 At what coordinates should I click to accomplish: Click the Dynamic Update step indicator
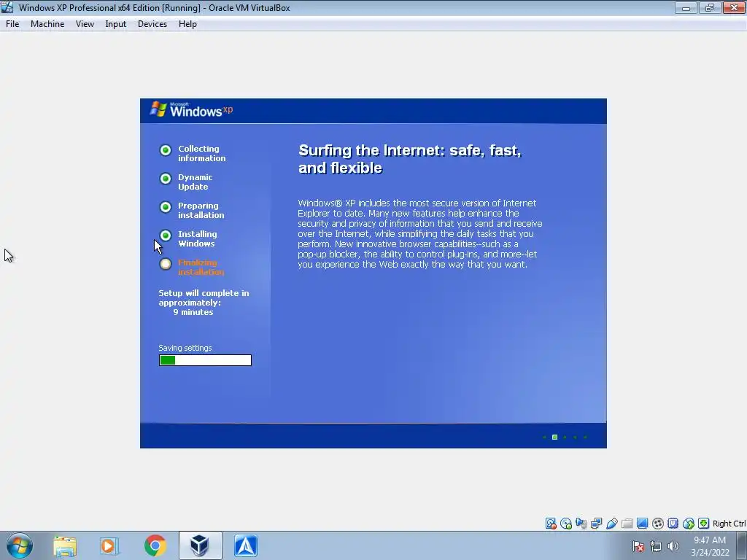click(166, 179)
